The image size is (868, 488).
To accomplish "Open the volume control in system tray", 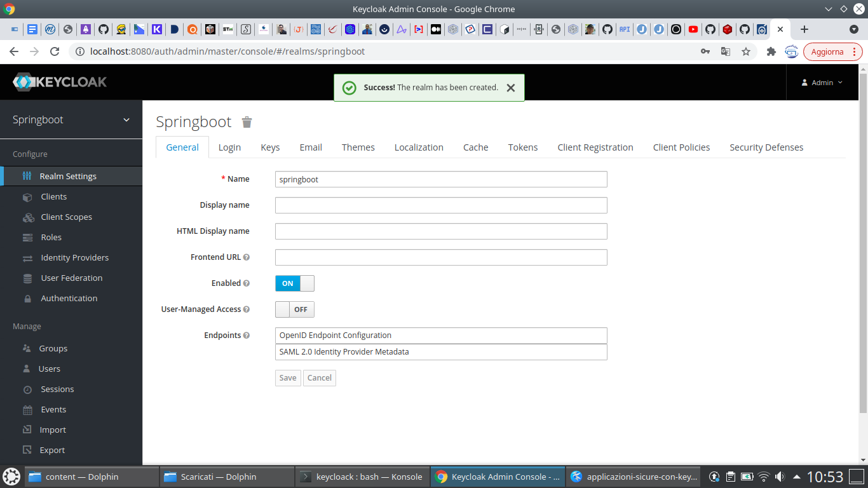I will [780, 477].
